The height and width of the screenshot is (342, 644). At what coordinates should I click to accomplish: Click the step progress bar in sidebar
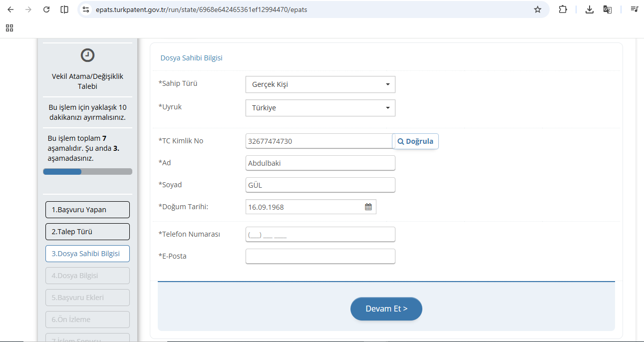point(87,172)
